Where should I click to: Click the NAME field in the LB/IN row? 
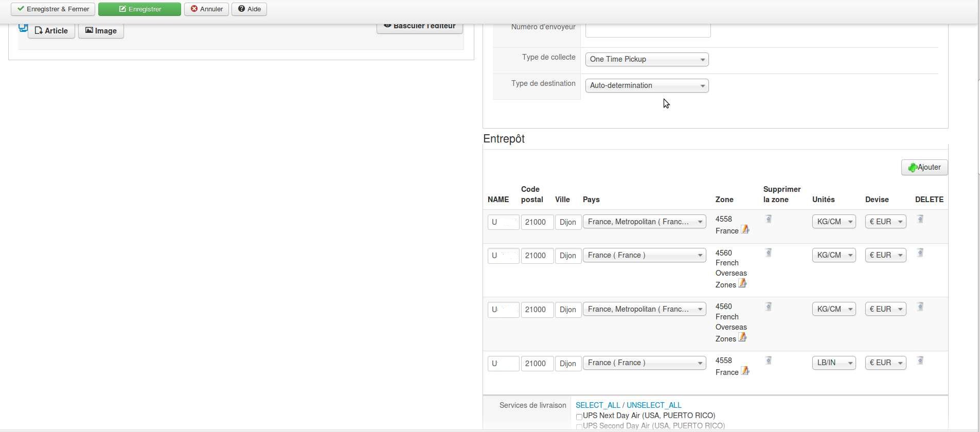tap(504, 364)
